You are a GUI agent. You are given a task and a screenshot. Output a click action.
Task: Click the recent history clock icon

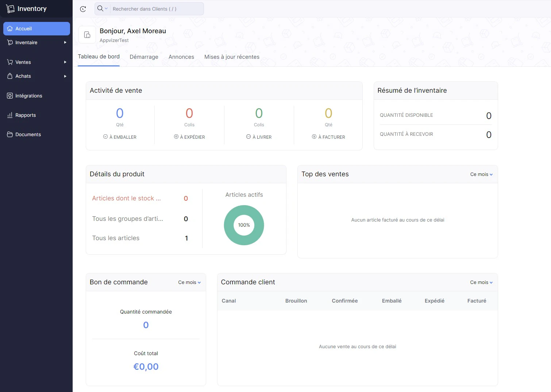pyautogui.click(x=83, y=9)
